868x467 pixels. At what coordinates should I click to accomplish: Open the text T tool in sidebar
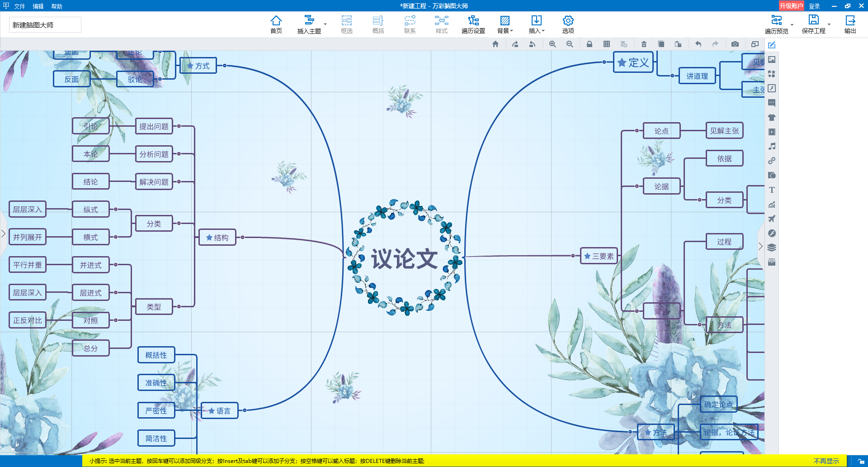[x=772, y=190]
